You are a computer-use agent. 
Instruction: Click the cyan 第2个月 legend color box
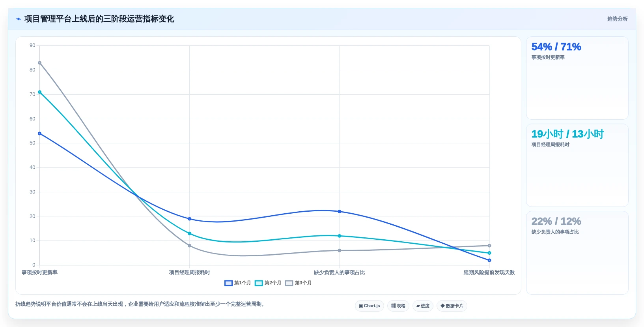point(259,283)
